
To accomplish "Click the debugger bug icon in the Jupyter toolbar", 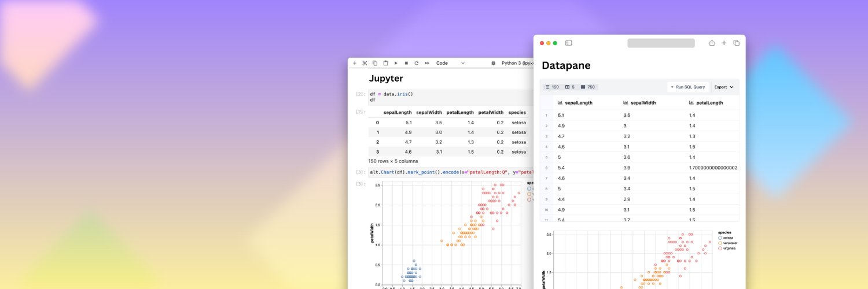I will pyautogui.click(x=494, y=63).
